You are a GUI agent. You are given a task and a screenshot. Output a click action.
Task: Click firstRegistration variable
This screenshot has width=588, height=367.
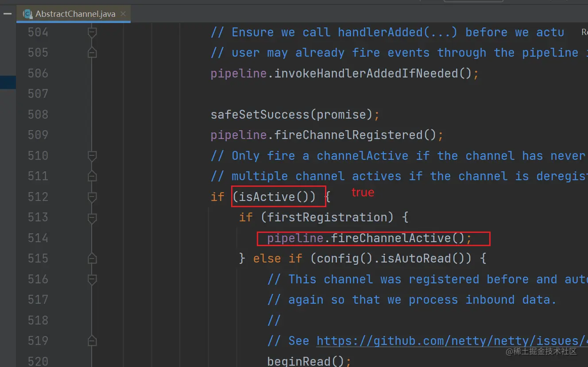point(327,217)
